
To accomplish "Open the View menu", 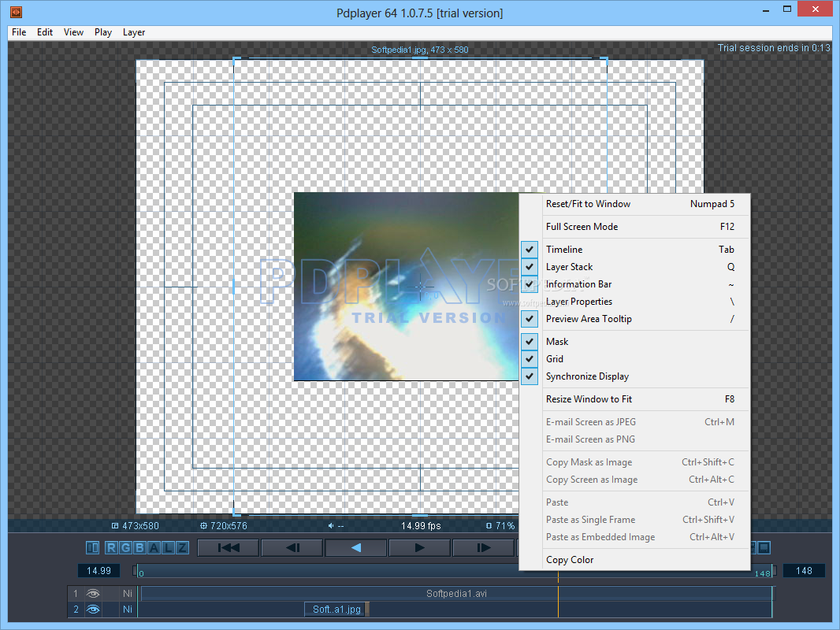I will [73, 32].
